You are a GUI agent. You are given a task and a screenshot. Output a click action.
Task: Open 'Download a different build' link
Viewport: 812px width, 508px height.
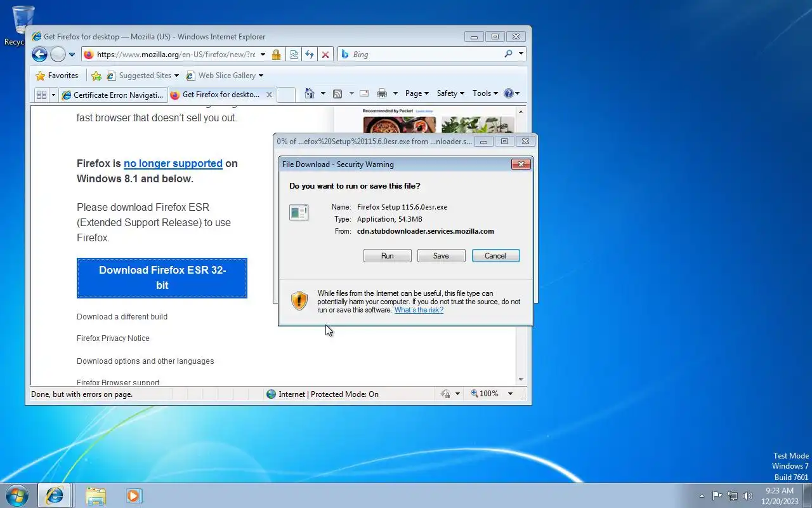click(122, 316)
